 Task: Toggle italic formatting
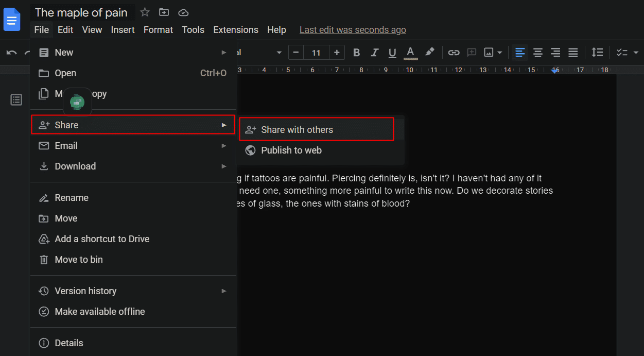pos(374,53)
